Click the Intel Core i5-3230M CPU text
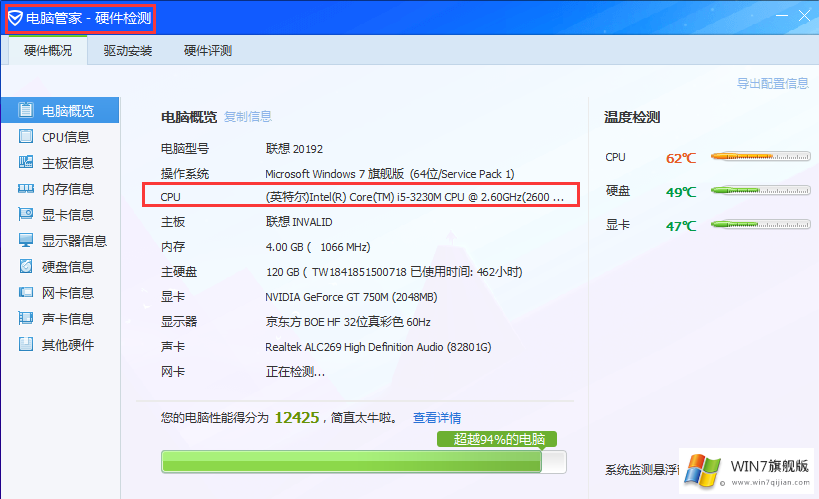819x499 pixels. (x=415, y=197)
